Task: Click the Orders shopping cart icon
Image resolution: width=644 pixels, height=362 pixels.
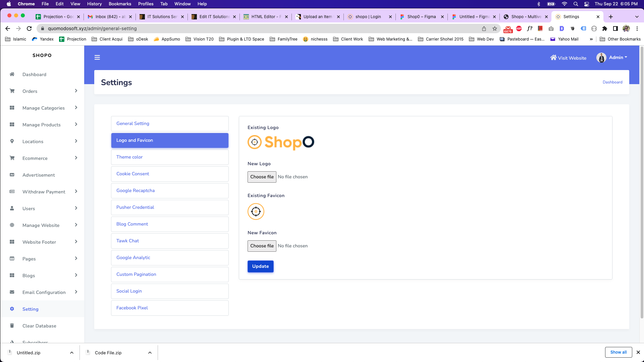Action: (12, 91)
